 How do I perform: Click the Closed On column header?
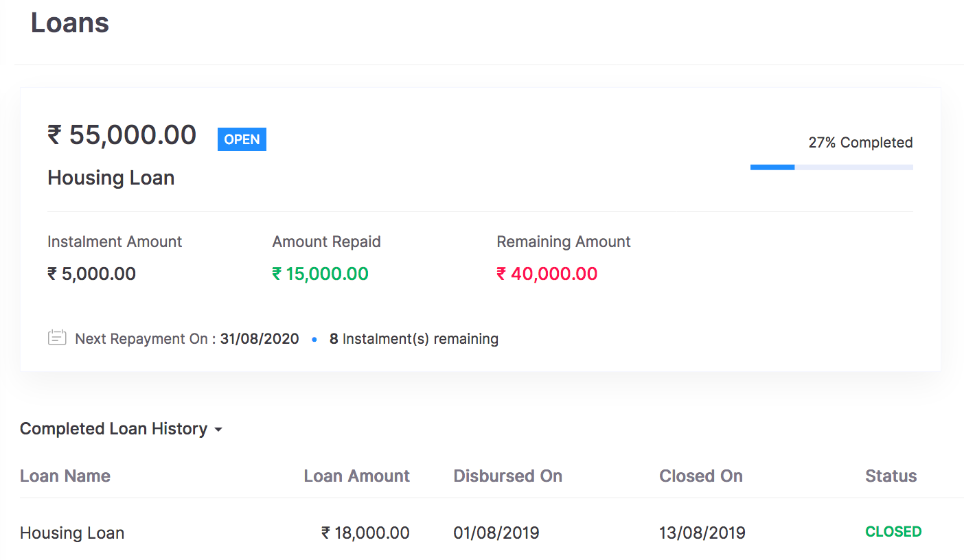700,476
